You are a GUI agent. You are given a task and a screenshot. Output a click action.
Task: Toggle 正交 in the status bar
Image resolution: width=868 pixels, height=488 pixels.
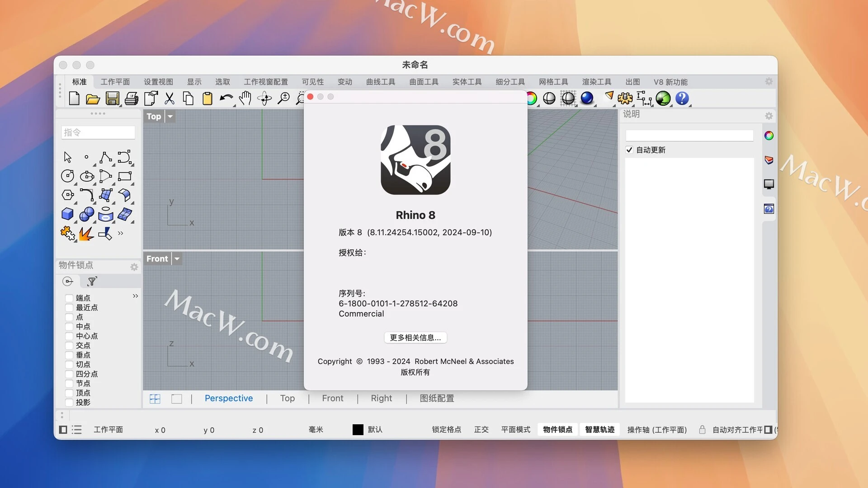coord(481,430)
